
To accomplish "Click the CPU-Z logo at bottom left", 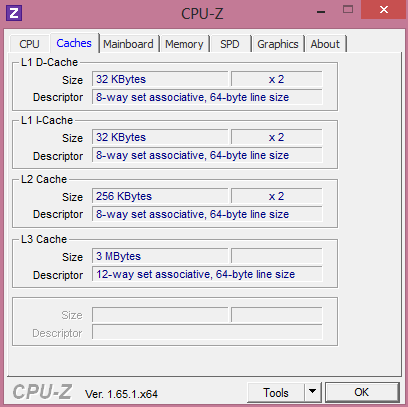I will tap(42, 392).
